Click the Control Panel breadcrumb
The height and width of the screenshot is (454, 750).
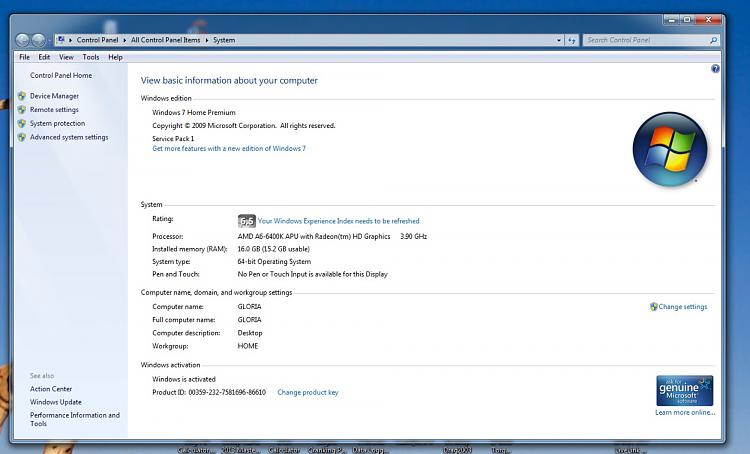(x=97, y=40)
